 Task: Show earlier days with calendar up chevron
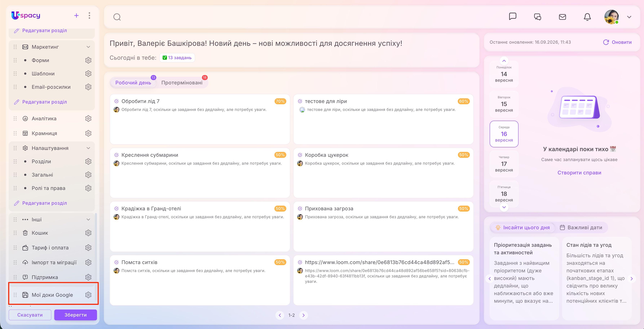504,61
